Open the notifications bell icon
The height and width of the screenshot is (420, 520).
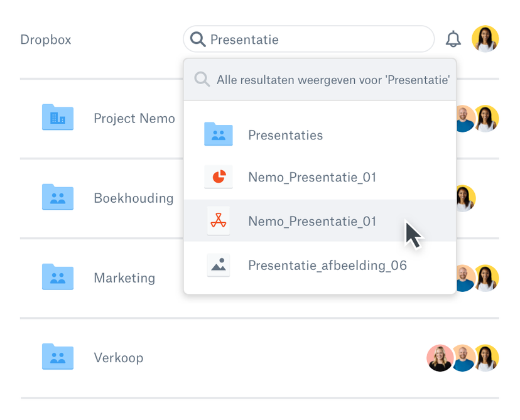(453, 39)
